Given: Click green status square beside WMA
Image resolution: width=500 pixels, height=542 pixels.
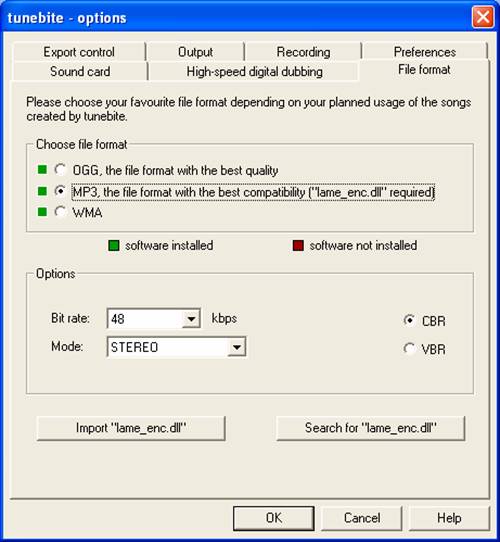Looking at the screenshot, I should click(42, 212).
